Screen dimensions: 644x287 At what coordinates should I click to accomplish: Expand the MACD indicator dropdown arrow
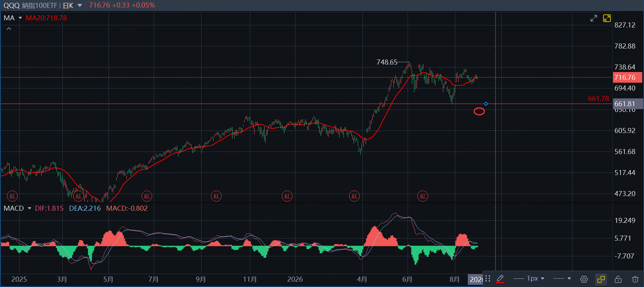click(x=30, y=208)
